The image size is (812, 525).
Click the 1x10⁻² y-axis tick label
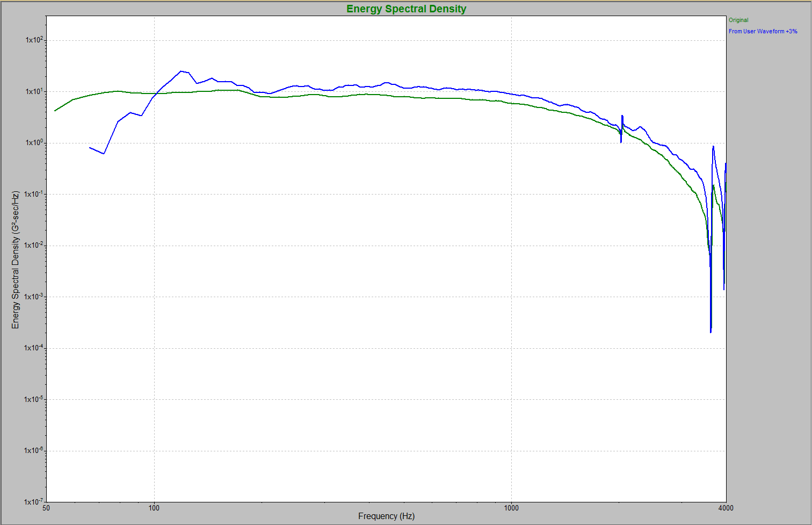click(x=34, y=245)
